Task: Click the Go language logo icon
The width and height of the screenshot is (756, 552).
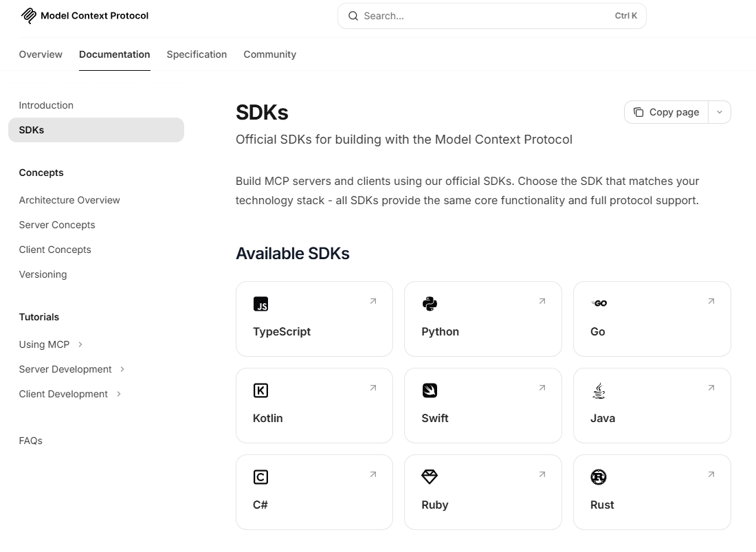Action: point(599,303)
